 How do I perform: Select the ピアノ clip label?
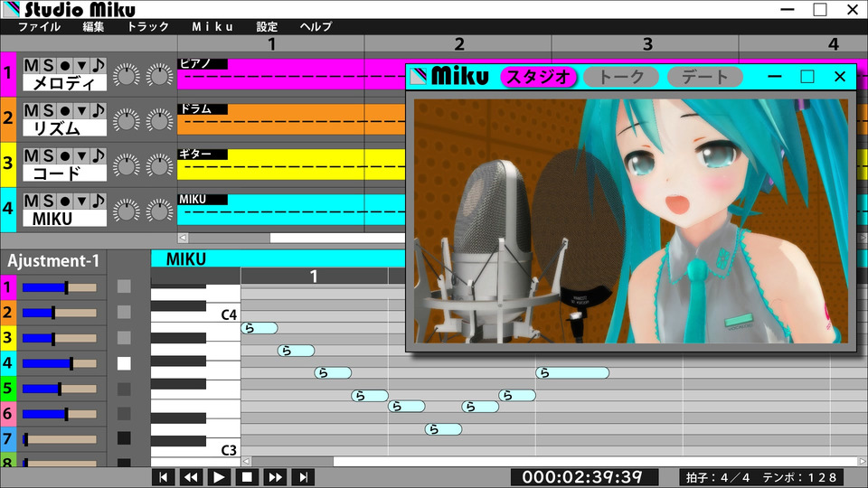203,64
